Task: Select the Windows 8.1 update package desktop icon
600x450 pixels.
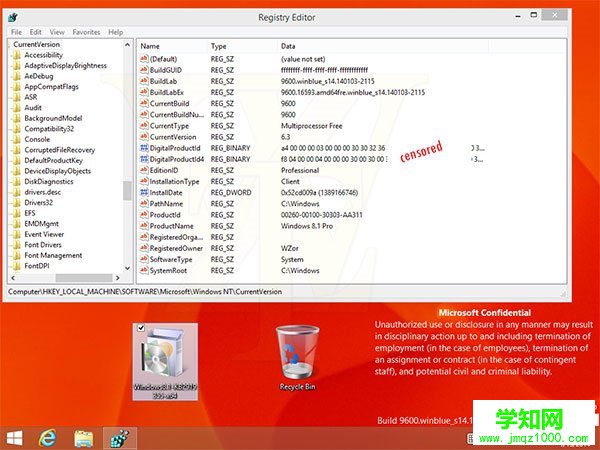Action: pos(165,362)
